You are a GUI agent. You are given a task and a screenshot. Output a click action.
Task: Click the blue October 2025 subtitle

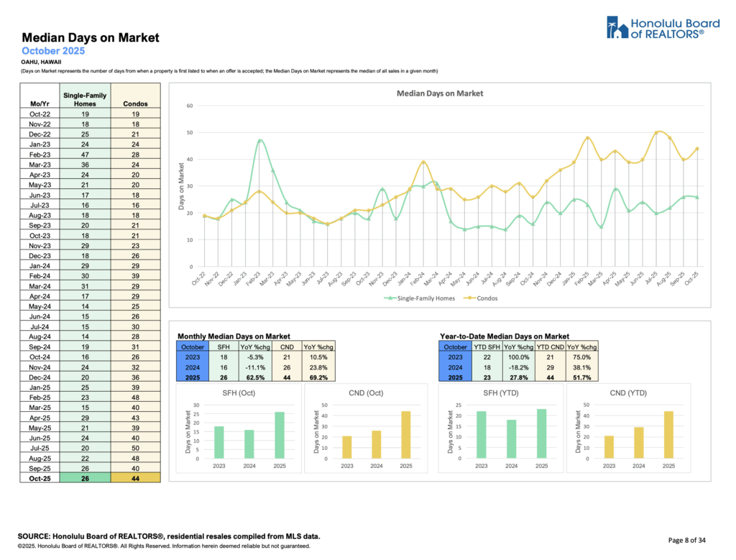click(x=53, y=51)
